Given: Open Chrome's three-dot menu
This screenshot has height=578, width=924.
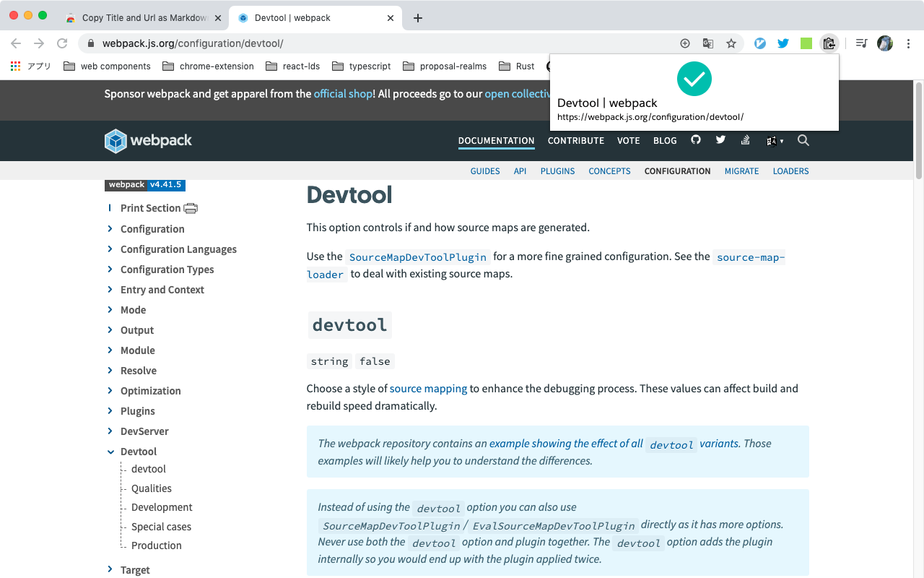Looking at the screenshot, I should [908, 43].
